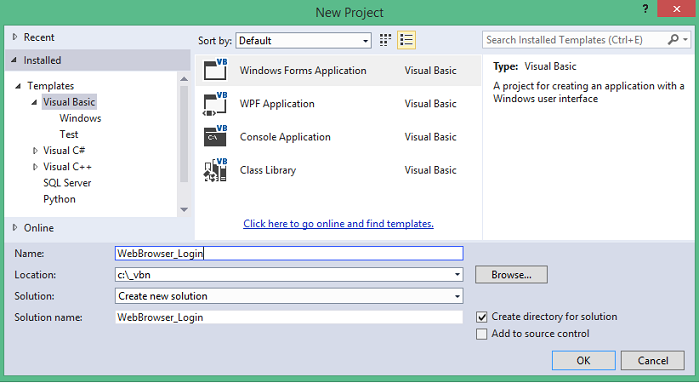Open the dialog help question mark
This screenshot has width=699, height=383.
645,8
